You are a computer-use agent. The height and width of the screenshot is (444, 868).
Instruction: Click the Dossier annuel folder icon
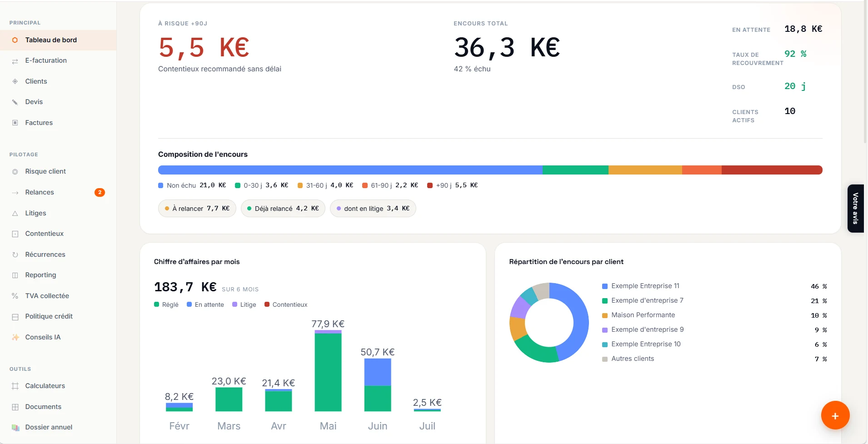pos(15,428)
